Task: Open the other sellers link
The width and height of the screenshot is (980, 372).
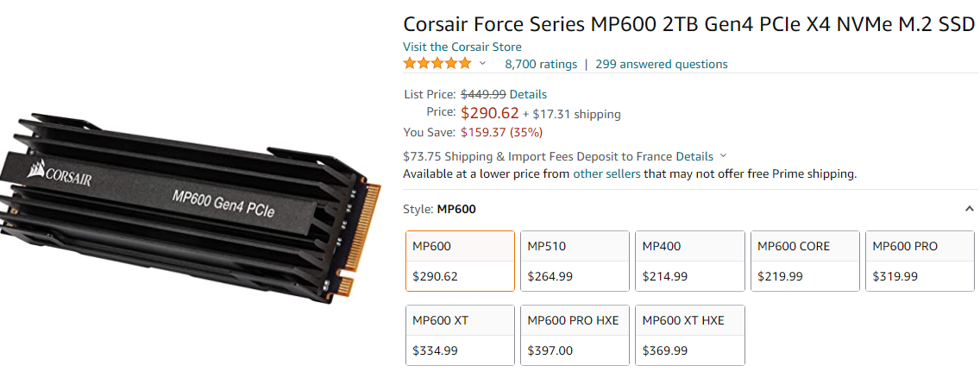Action: 606,173
